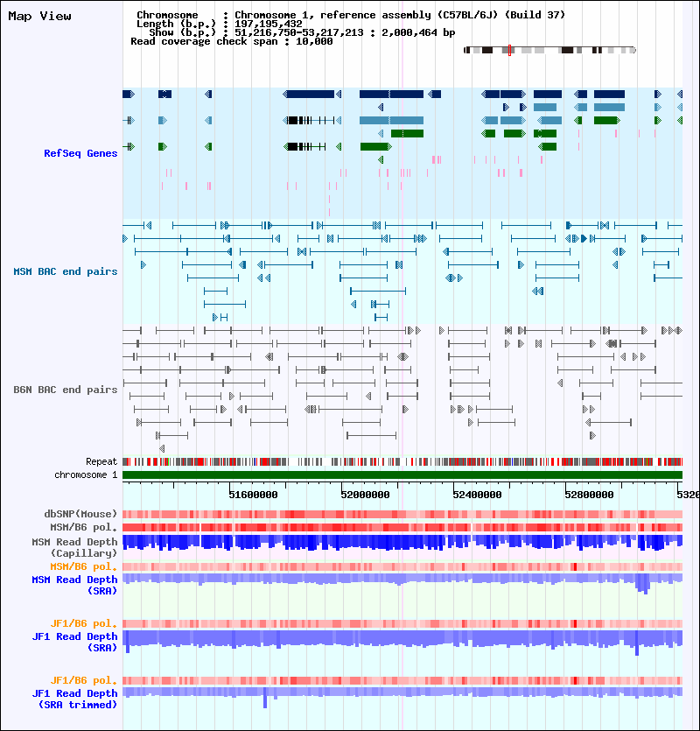Select the Repeat track label

click(101, 461)
